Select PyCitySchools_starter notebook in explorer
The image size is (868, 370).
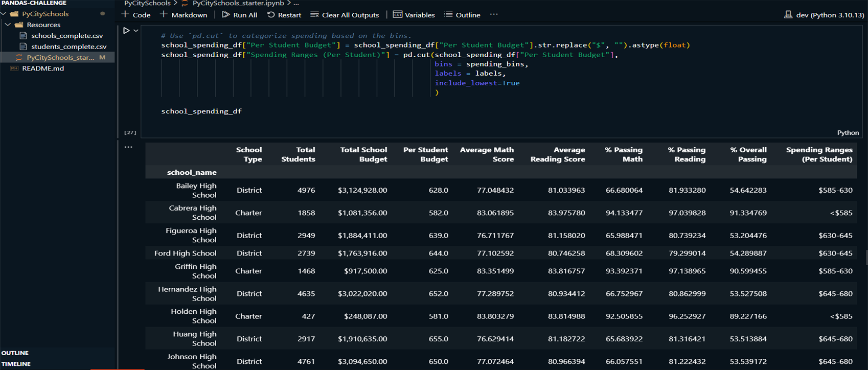(60, 58)
